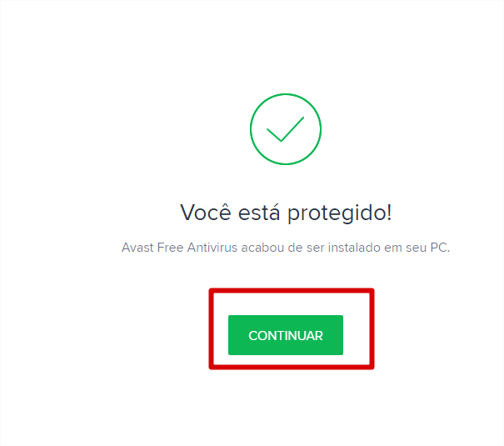504x446 pixels.
Task: Click the green rectangle labeled CONTINUAR
Action: click(x=286, y=335)
